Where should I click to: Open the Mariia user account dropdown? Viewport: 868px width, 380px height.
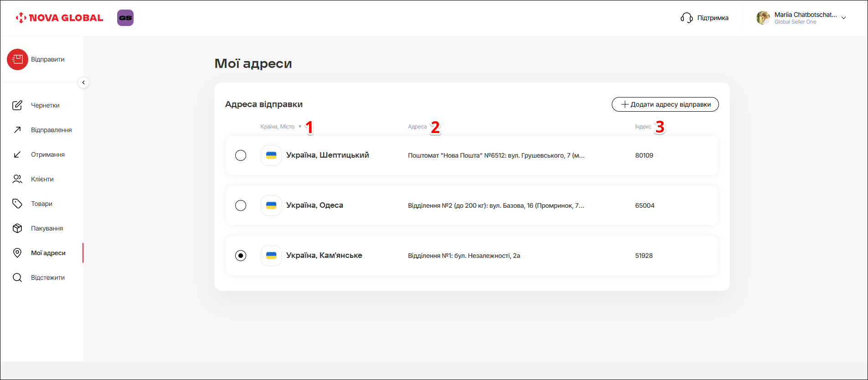pyautogui.click(x=843, y=18)
